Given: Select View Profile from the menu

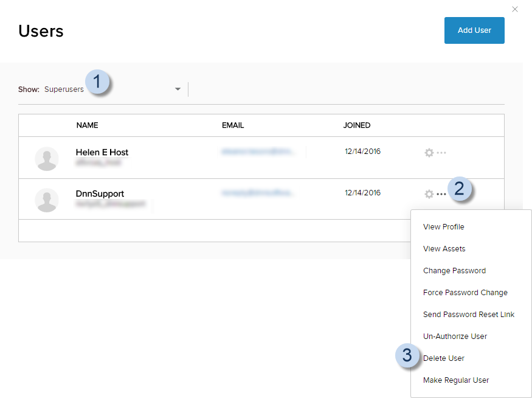Looking at the screenshot, I should point(443,227).
